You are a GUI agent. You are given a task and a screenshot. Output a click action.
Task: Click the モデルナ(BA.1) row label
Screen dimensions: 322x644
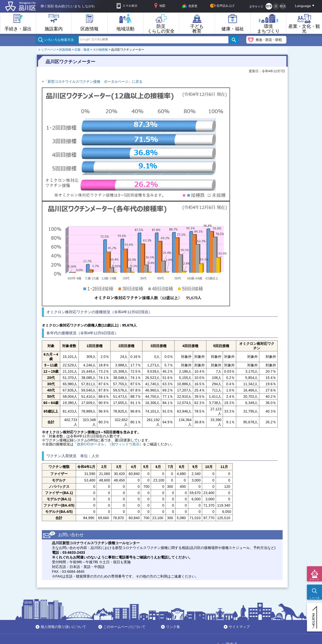tap(59, 499)
